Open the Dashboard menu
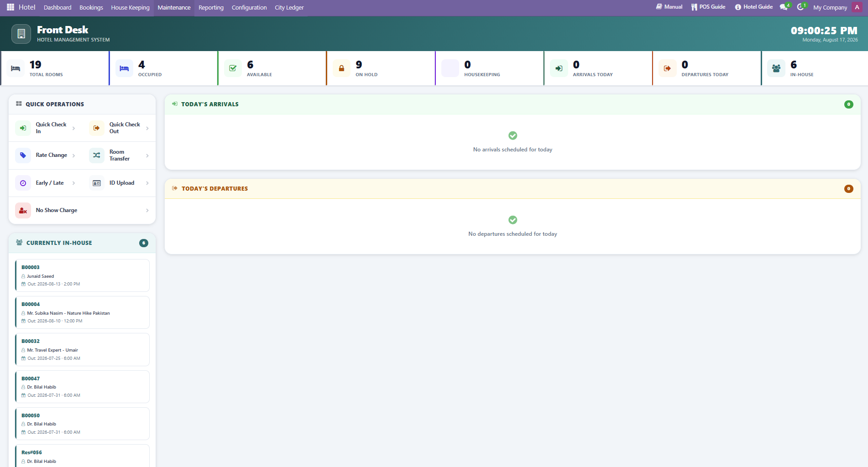Viewport: 868px width, 467px height. tap(58, 7)
